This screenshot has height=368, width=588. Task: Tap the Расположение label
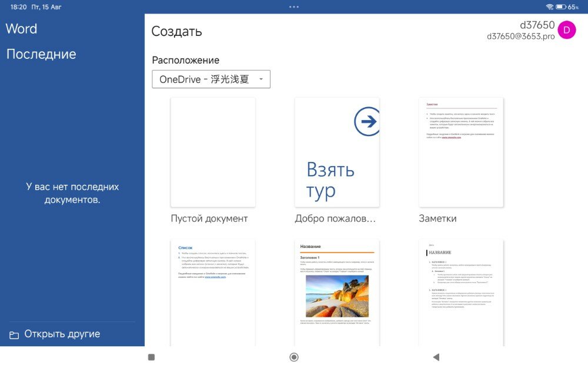click(186, 60)
